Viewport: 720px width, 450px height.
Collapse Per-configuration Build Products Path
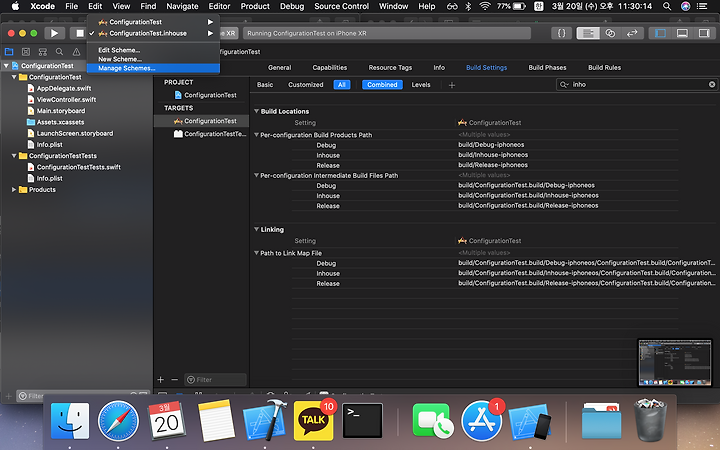pos(256,135)
